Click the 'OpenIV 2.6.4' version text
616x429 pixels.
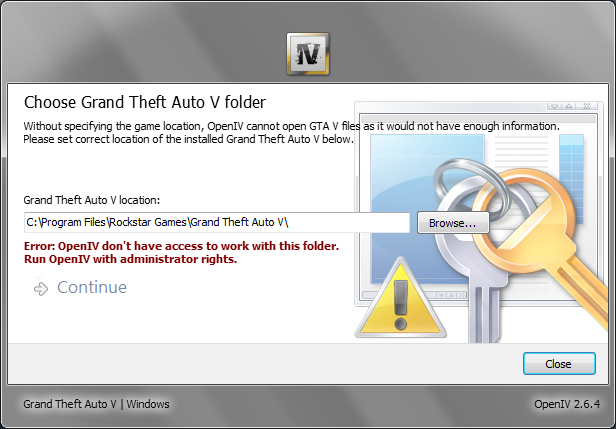(x=567, y=404)
